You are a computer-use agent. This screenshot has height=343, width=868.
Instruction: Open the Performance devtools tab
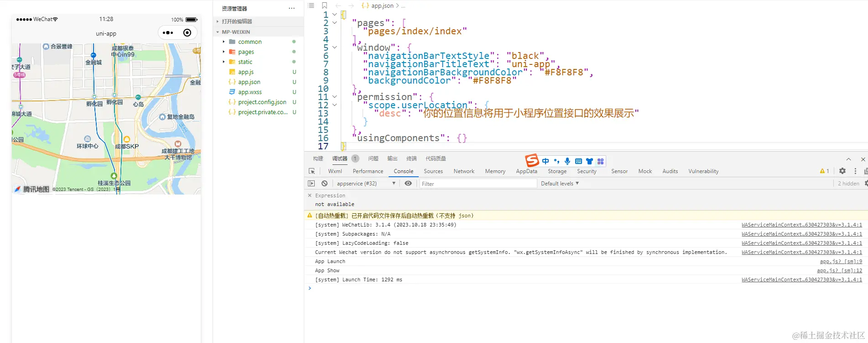(368, 171)
